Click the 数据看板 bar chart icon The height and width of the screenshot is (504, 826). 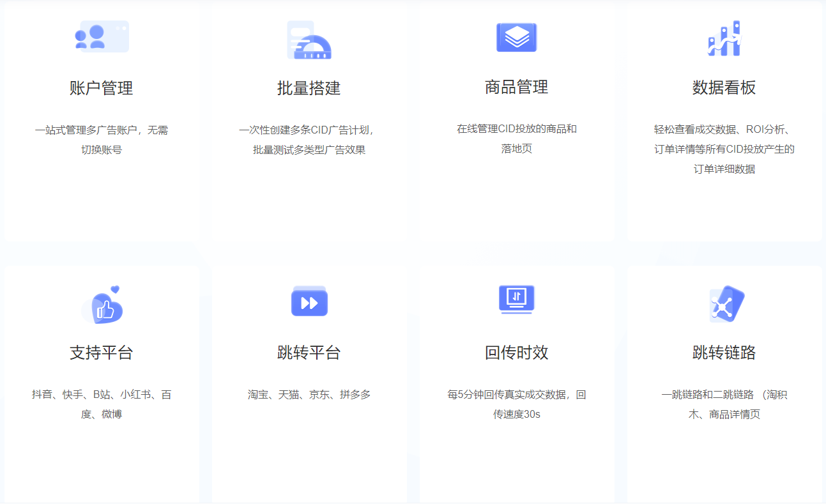tap(724, 38)
